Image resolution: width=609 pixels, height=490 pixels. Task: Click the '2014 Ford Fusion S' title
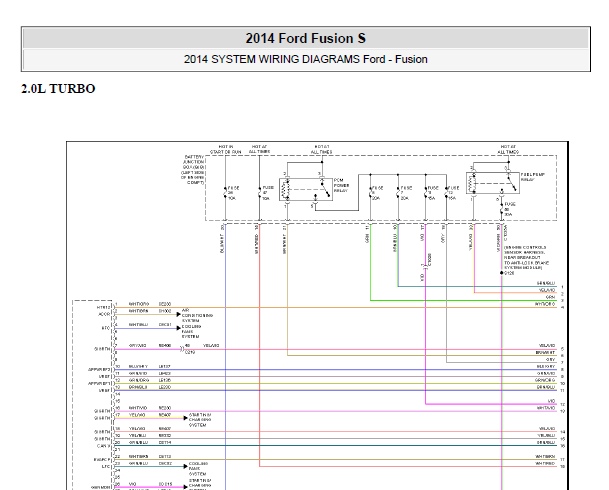(x=305, y=38)
